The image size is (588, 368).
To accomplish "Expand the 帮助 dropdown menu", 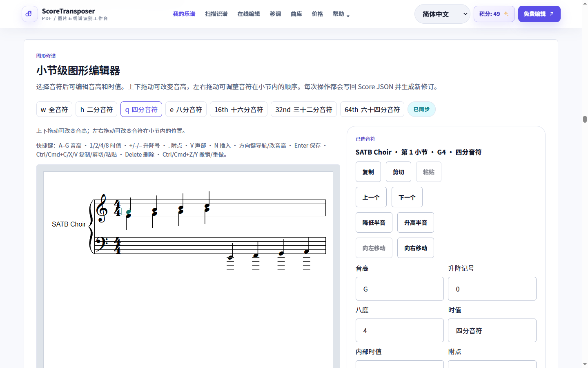I will pyautogui.click(x=341, y=14).
